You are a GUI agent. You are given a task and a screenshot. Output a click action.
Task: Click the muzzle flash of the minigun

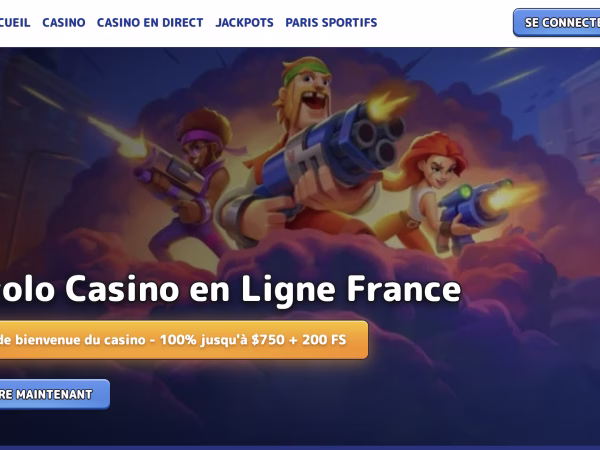(388, 103)
